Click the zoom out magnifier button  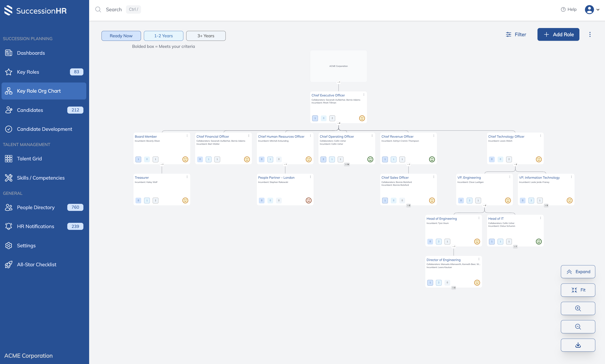[x=578, y=326]
